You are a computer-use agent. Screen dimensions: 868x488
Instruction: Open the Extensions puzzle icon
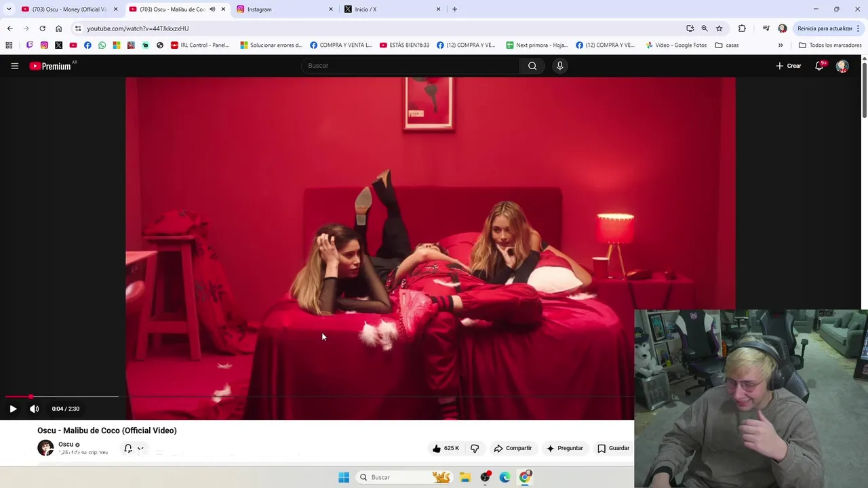coord(742,28)
